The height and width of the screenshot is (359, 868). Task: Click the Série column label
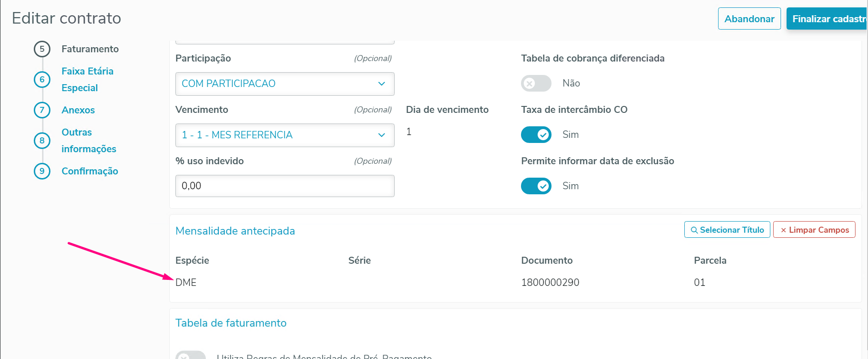click(360, 260)
